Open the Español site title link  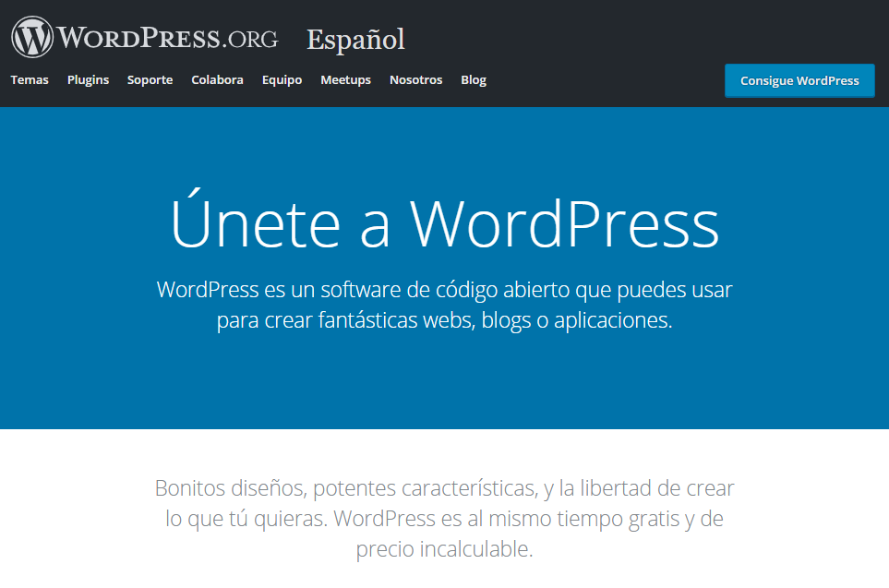[355, 40]
